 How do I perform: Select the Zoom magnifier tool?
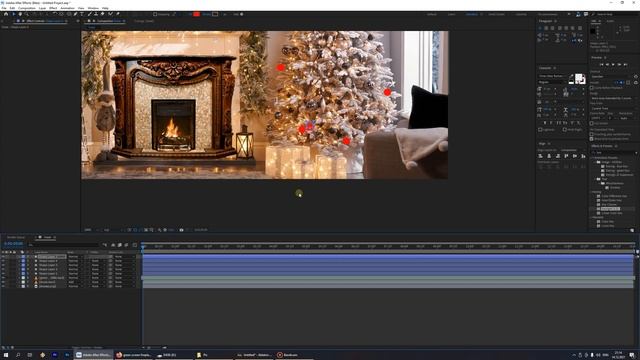(x=26, y=14)
